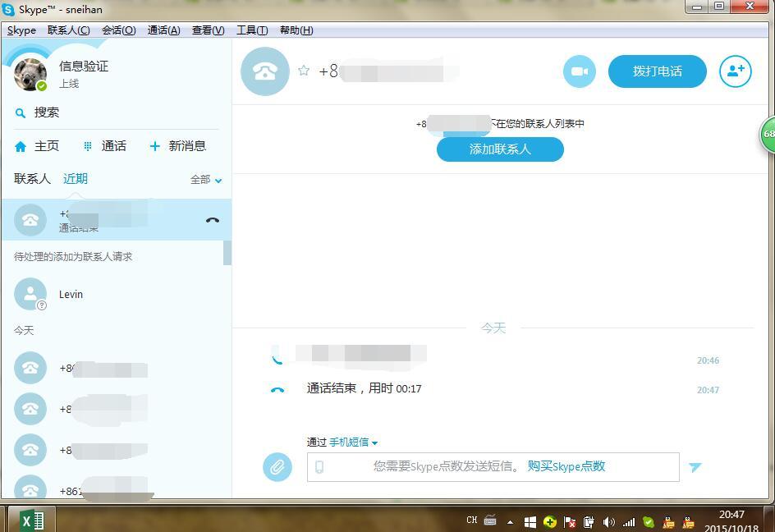
Task: Show hidden tray icons arrow
Action: tap(510, 521)
